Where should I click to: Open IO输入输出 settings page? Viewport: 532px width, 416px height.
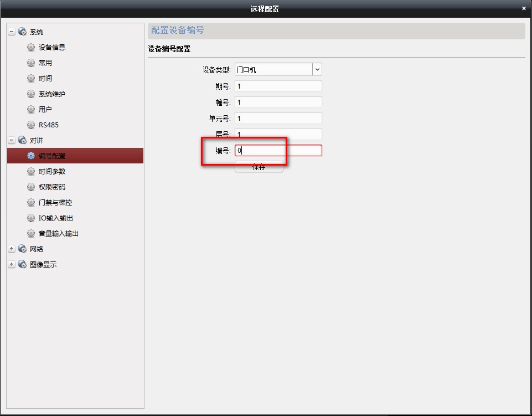pos(55,218)
